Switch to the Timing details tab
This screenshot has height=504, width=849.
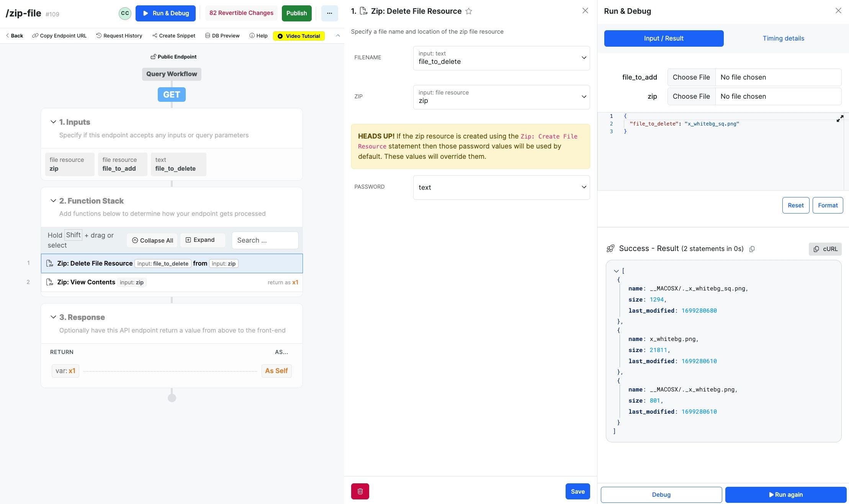click(783, 38)
